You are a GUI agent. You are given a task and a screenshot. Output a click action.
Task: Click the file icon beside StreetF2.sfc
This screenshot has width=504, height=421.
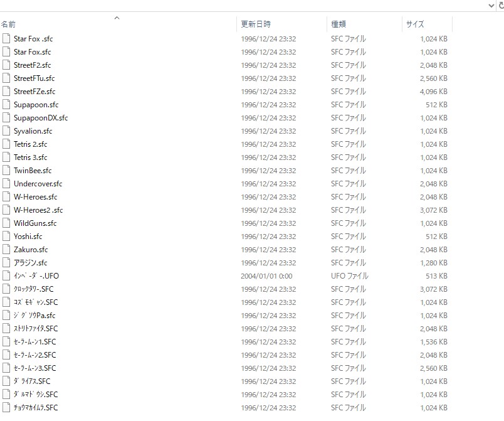click(6, 65)
